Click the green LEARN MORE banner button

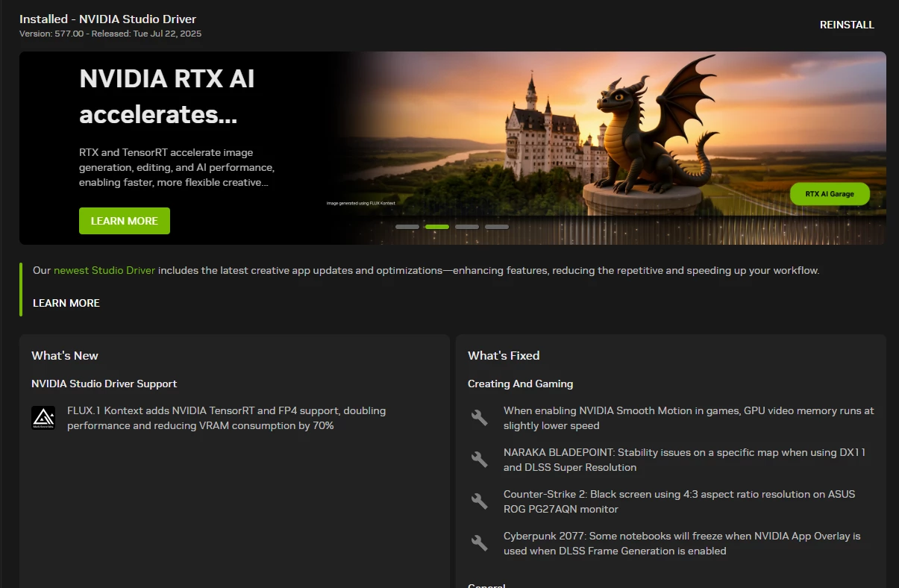coord(125,221)
